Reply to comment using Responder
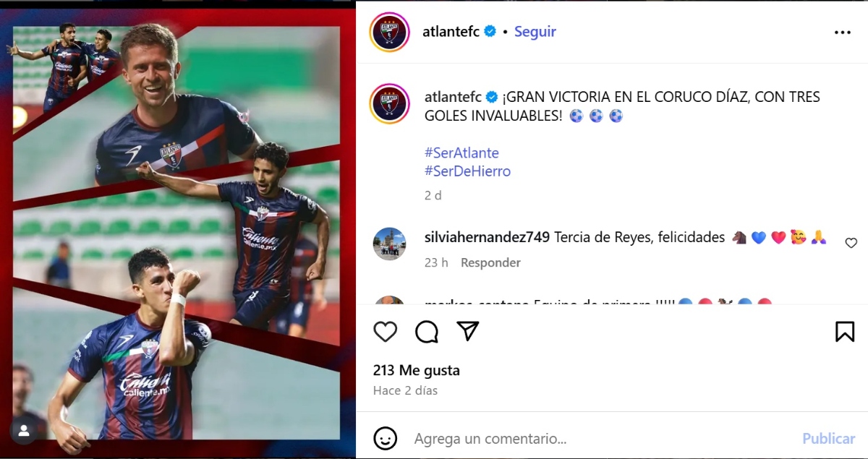 click(490, 262)
